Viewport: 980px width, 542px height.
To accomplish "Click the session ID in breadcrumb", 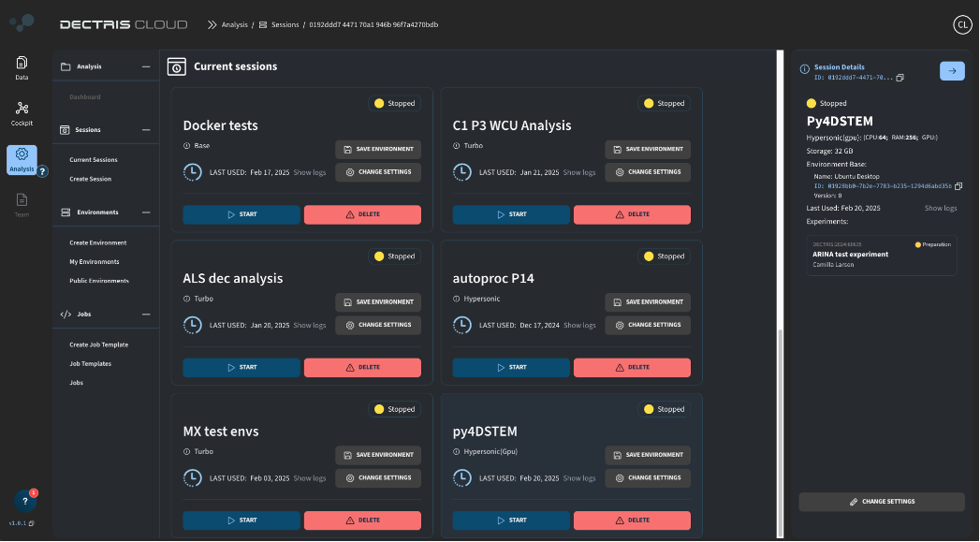I will click(x=373, y=25).
